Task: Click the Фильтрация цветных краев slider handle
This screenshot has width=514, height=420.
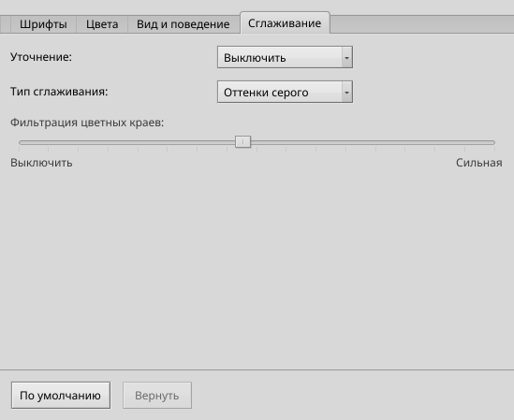Action: 242,142
